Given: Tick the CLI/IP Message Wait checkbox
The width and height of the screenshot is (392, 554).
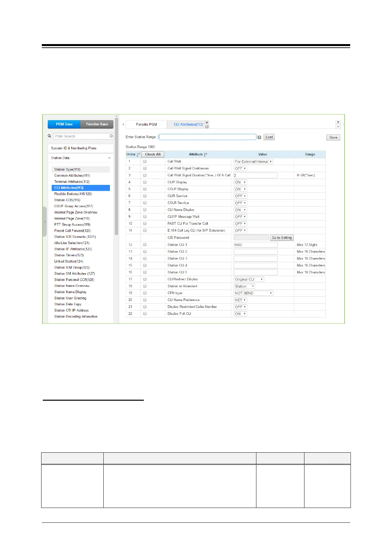Looking at the screenshot, I should click(145, 217).
